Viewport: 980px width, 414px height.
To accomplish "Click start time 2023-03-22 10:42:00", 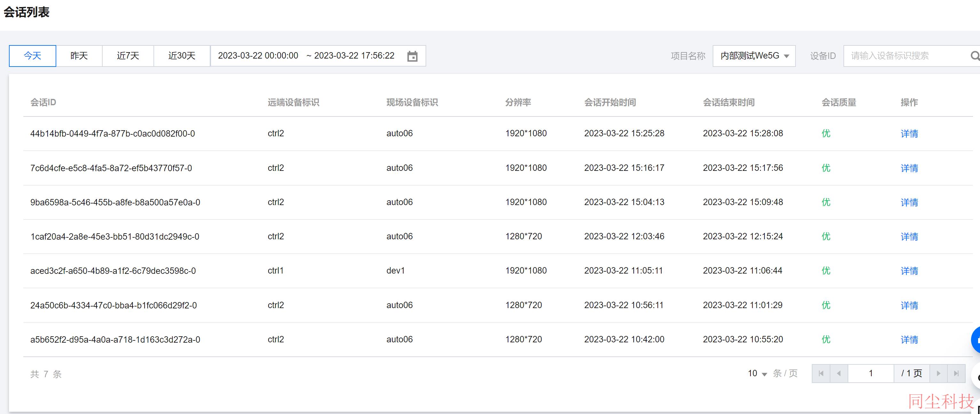I will point(624,339).
